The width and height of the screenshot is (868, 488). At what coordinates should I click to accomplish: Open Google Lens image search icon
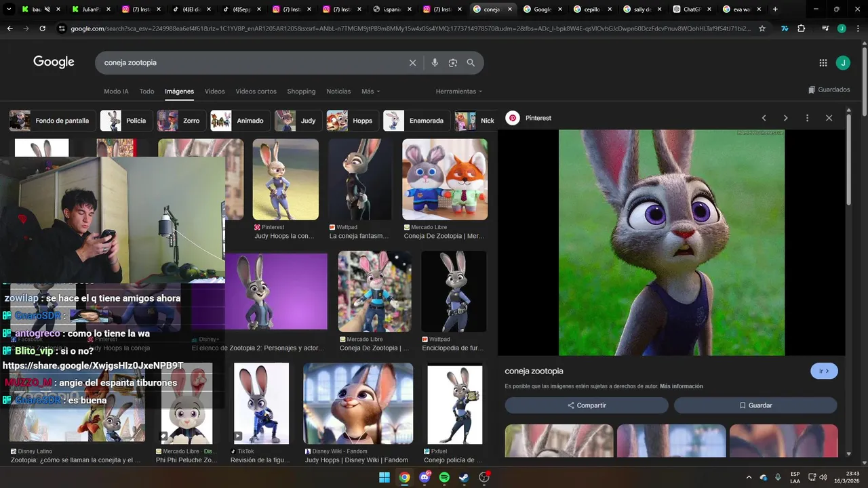click(453, 63)
